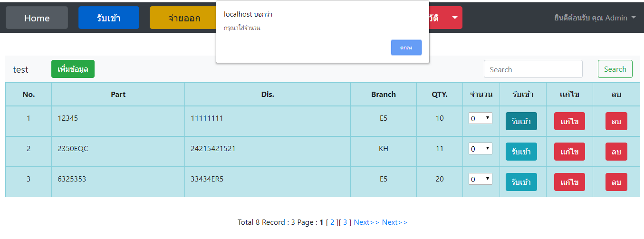This screenshot has width=644, height=239.
Task: Open quantity dropdown for part 2350EQC
Action: [480, 149]
